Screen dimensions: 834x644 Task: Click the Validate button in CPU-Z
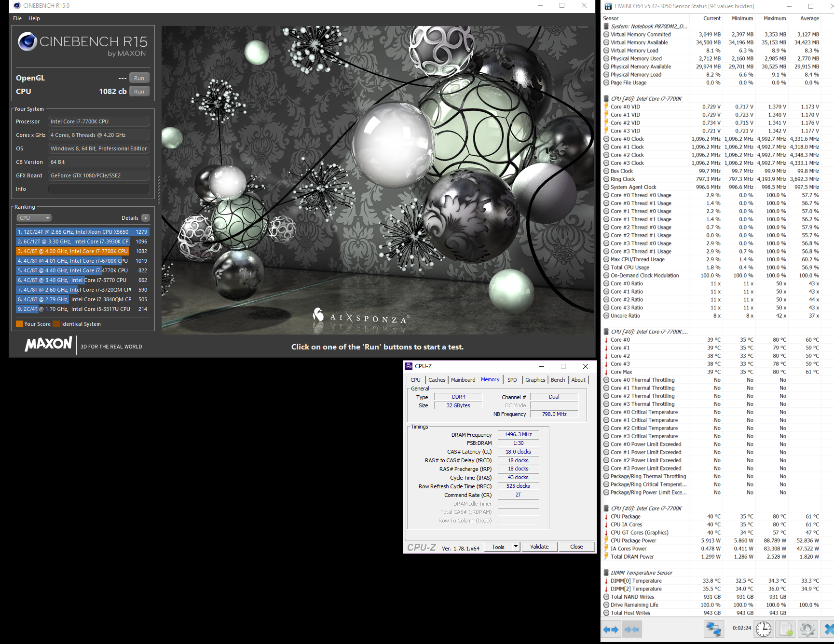(539, 547)
